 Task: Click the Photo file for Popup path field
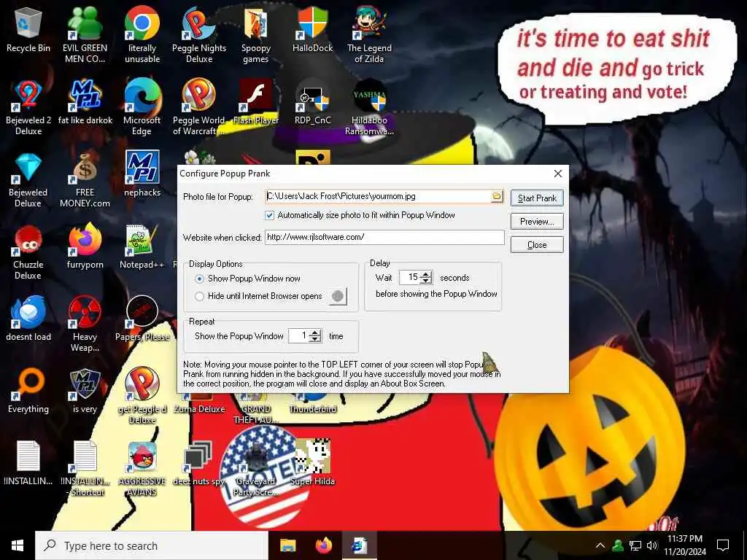point(379,196)
